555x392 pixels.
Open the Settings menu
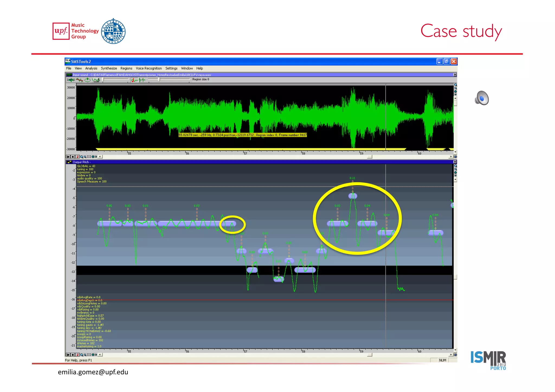[171, 68]
